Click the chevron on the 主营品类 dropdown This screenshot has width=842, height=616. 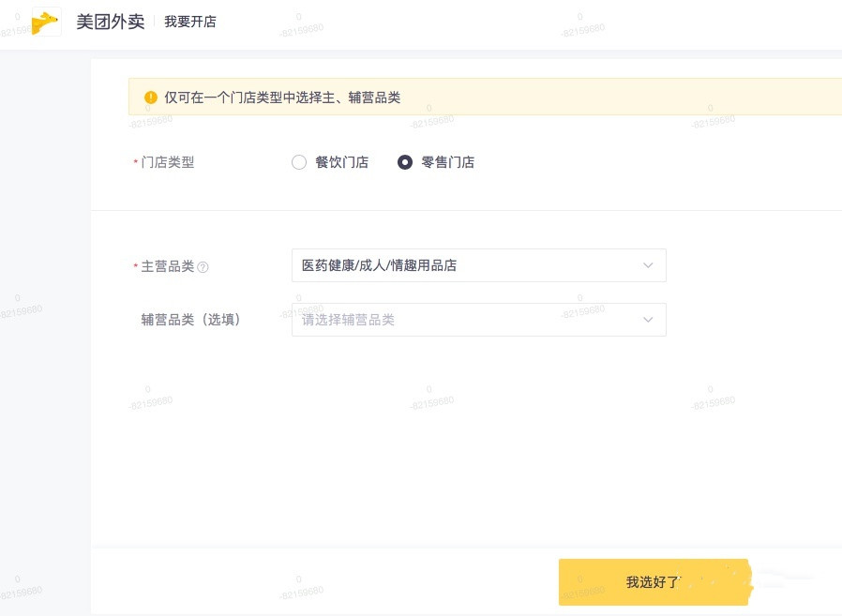coord(648,265)
